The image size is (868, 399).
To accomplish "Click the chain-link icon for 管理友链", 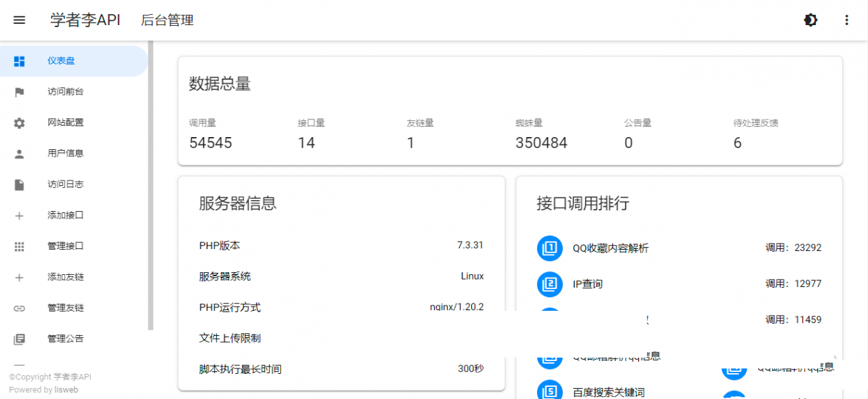I will click(19, 307).
